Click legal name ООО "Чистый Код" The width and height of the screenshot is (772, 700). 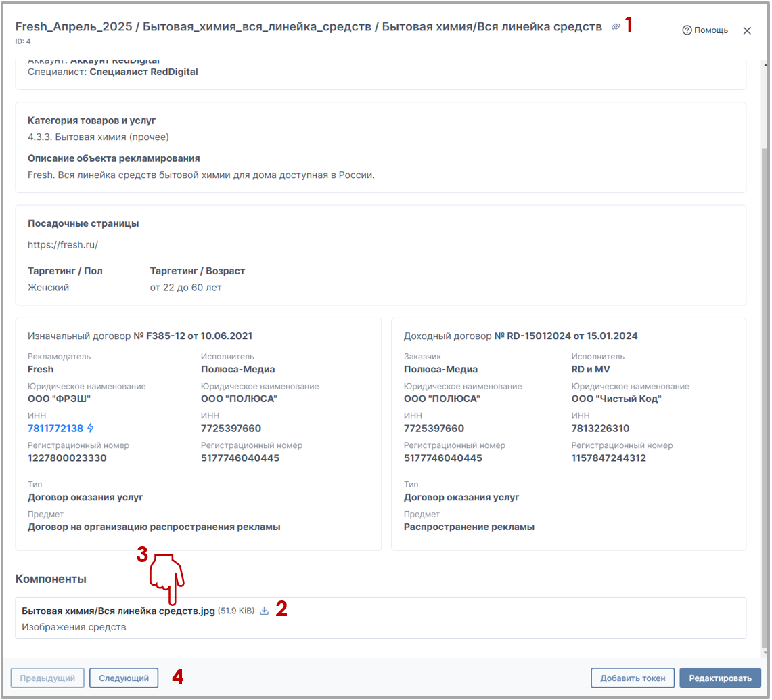pyautogui.click(x=616, y=399)
